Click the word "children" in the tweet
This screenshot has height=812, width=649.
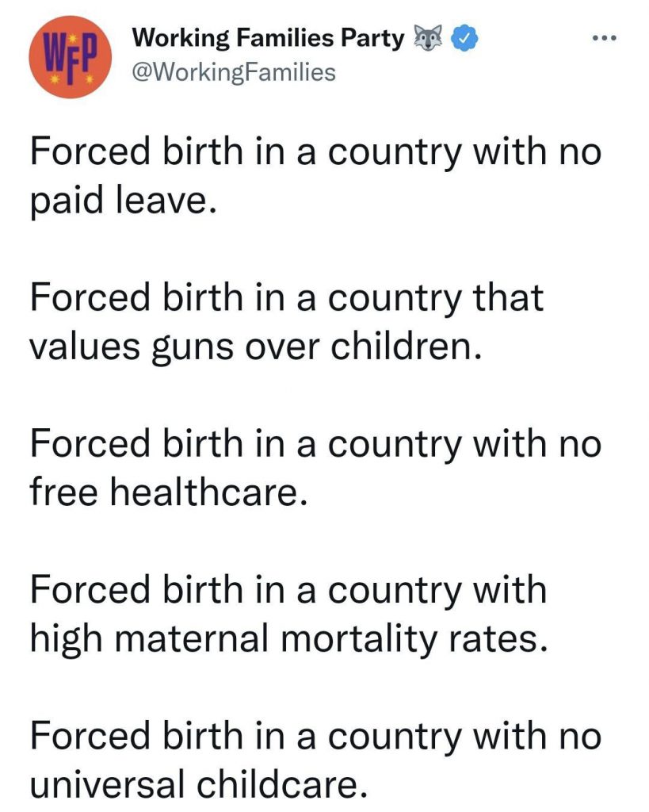tap(401, 346)
